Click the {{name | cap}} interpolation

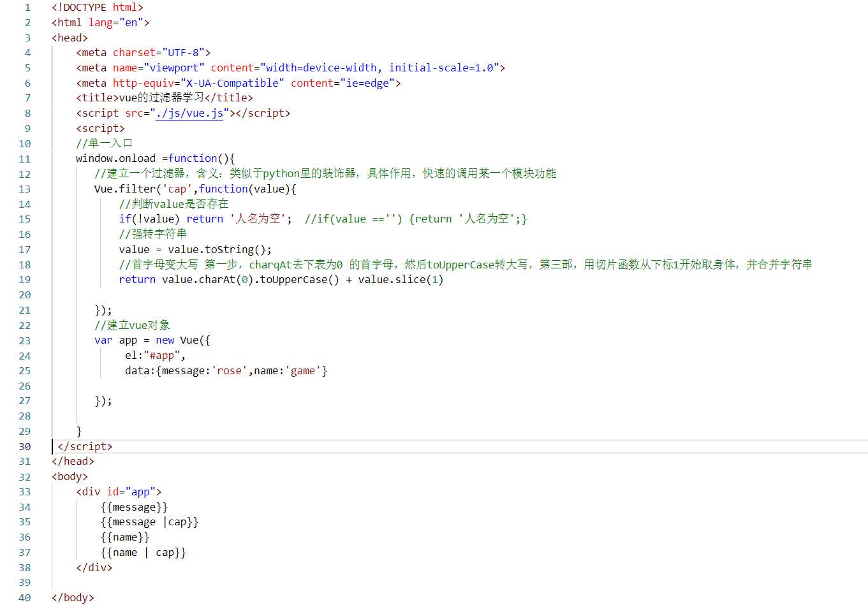pyautogui.click(x=143, y=552)
